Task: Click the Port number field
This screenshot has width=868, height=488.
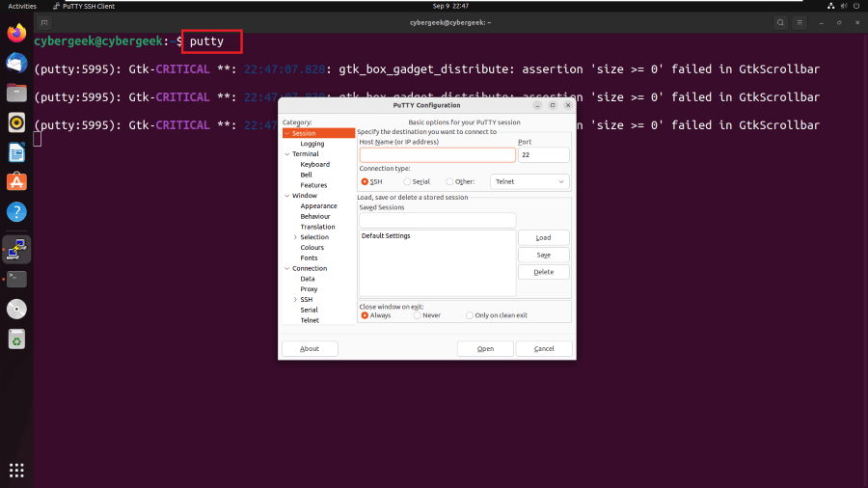Action: click(x=544, y=155)
